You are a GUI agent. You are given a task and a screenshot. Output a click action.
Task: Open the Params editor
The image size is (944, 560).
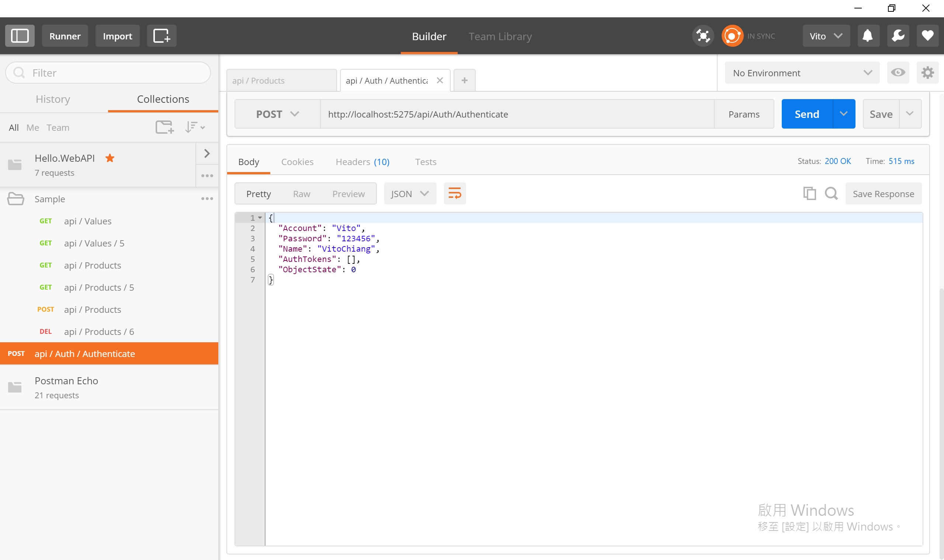tap(744, 114)
